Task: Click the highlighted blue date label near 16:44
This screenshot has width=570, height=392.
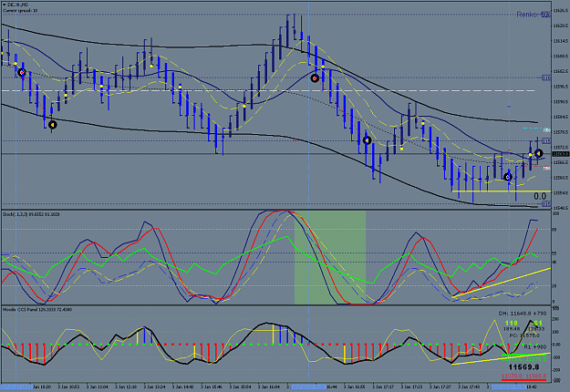Action: pos(308,387)
